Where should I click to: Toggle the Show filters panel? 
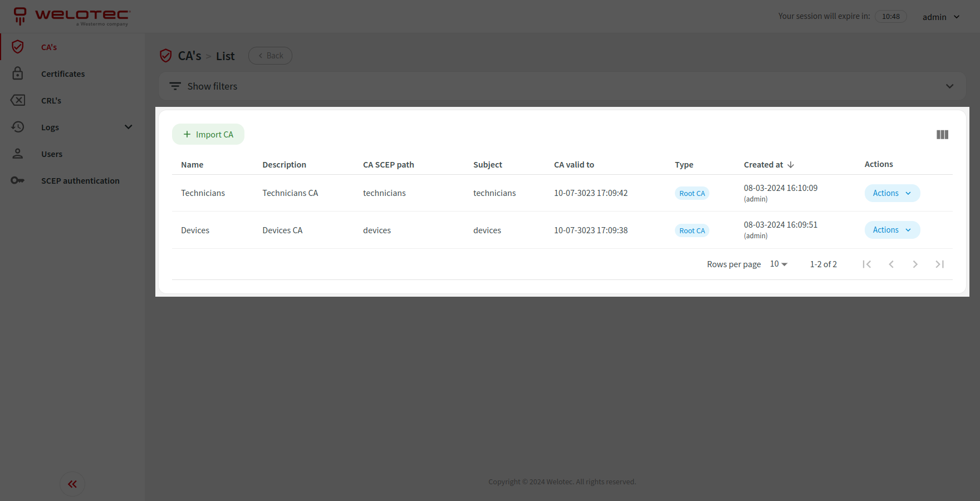click(x=212, y=86)
